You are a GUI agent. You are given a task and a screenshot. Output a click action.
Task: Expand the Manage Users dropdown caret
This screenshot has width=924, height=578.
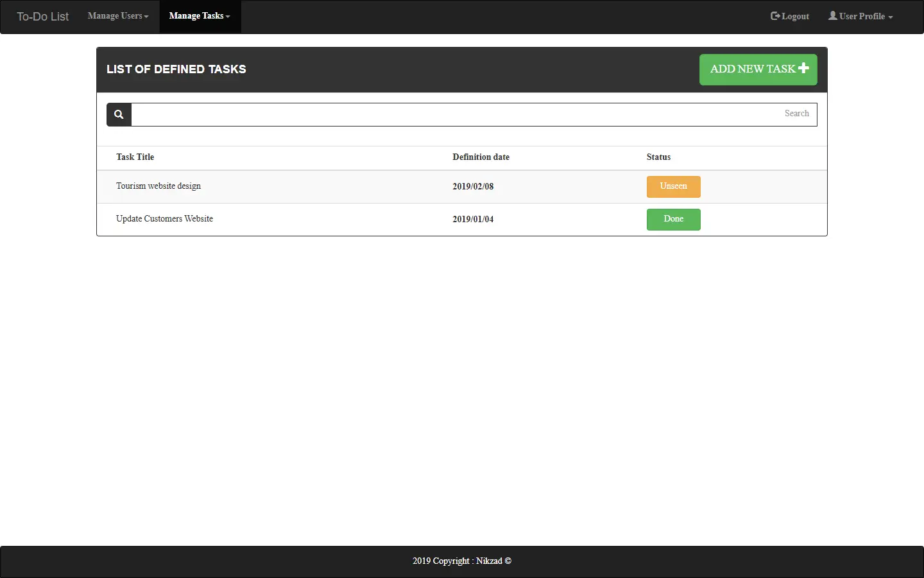click(146, 17)
